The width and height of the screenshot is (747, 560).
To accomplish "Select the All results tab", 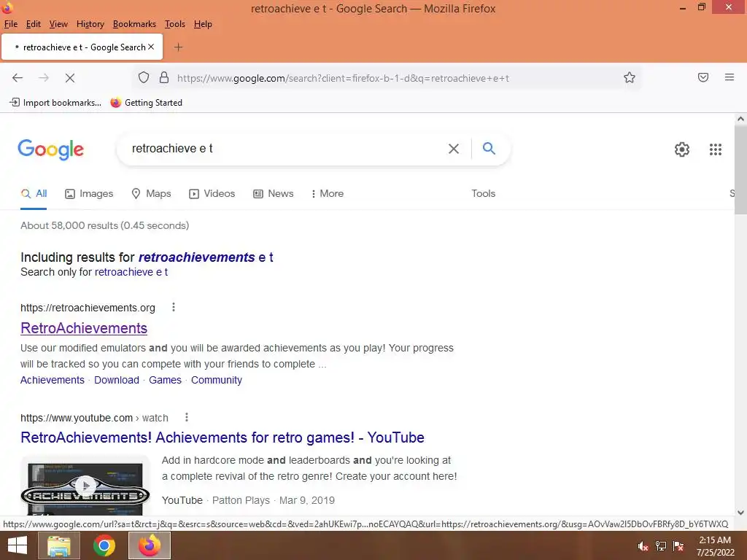I will [x=34, y=193].
